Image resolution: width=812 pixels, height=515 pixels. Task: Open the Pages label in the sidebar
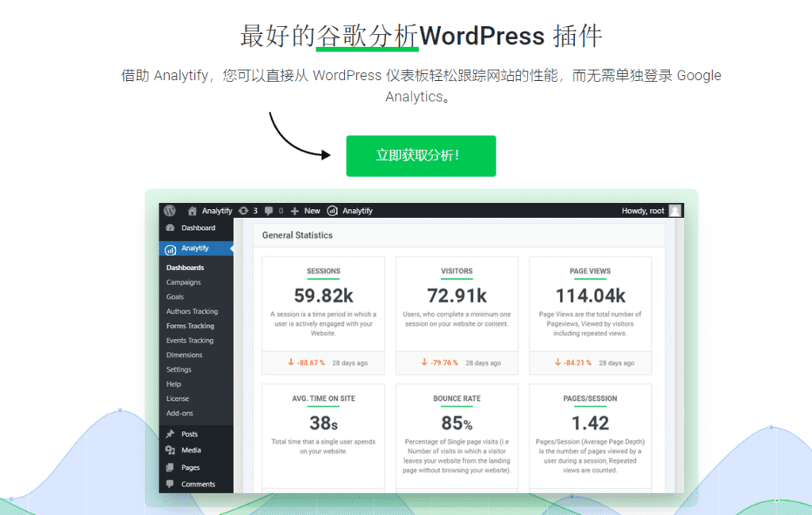tap(190, 467)
